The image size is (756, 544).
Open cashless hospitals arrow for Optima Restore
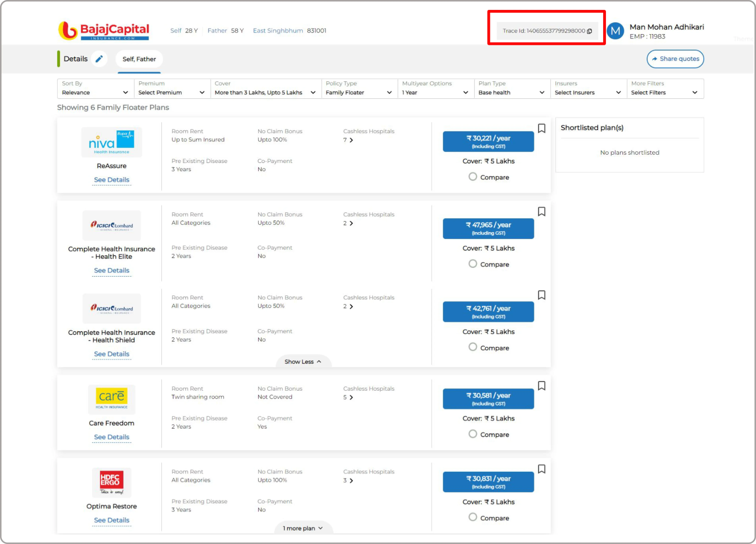coord(351,481)
